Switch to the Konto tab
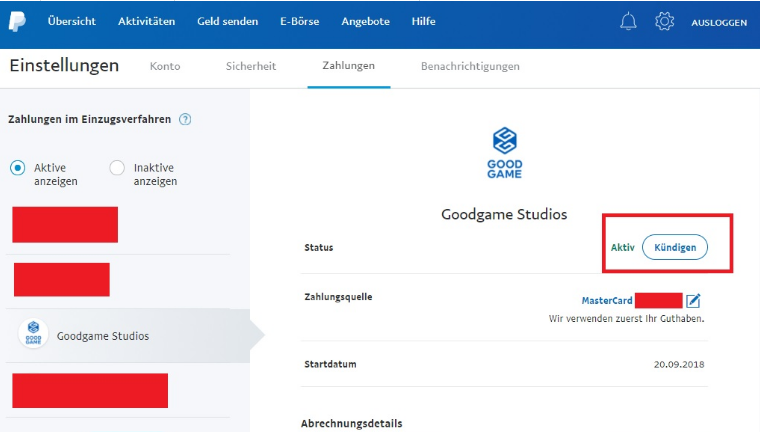Viewport: 760px width, 432px height. tap(165, 66)
